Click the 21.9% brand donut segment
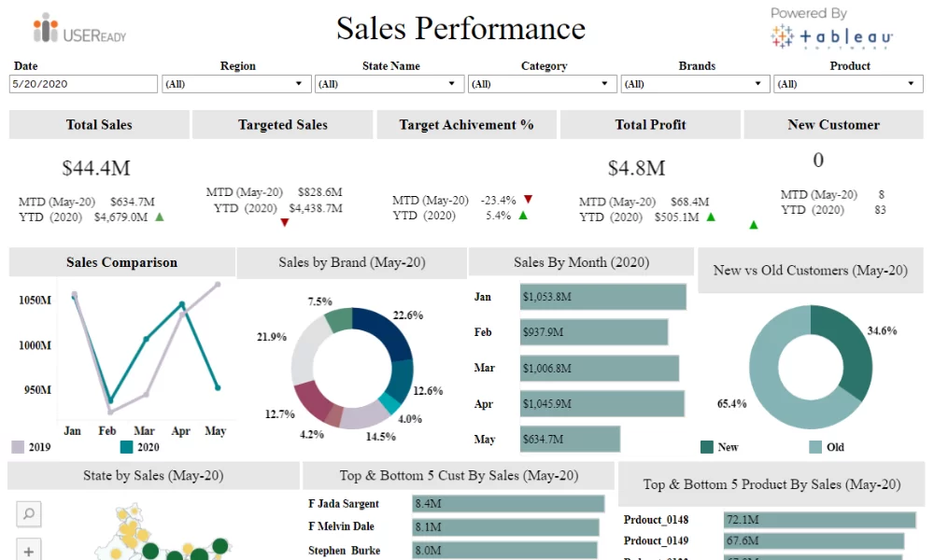The height and width of the screenshot is (560, 934). (305, 352)
